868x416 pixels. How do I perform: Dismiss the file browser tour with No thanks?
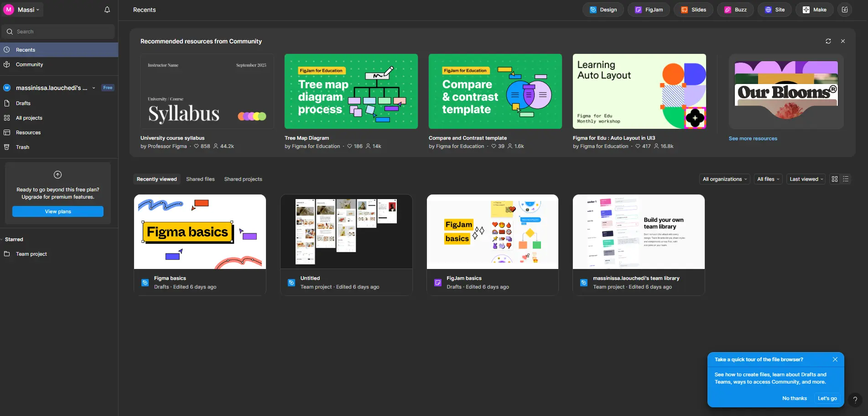(x=794, y=398)
